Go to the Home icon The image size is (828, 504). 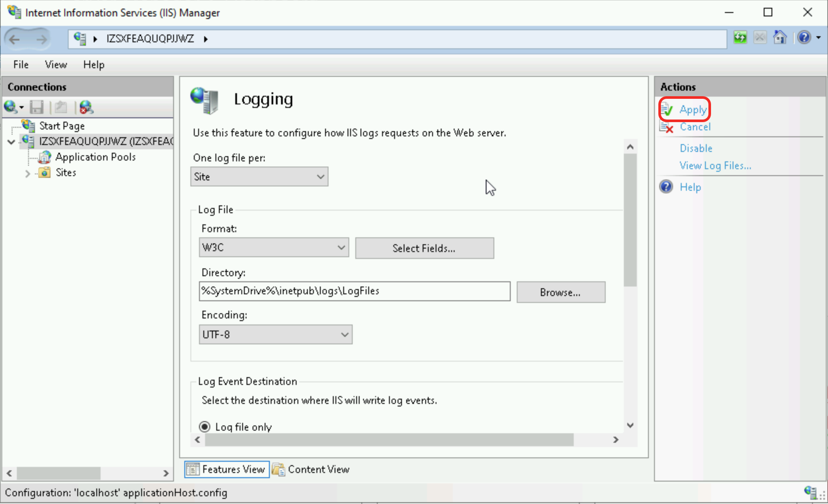tap(780, 38)
